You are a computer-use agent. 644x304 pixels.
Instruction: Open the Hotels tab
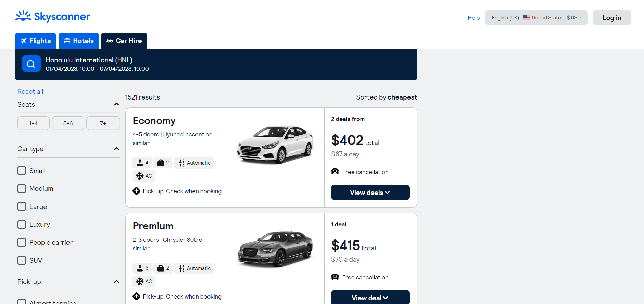tap(78, 41)
